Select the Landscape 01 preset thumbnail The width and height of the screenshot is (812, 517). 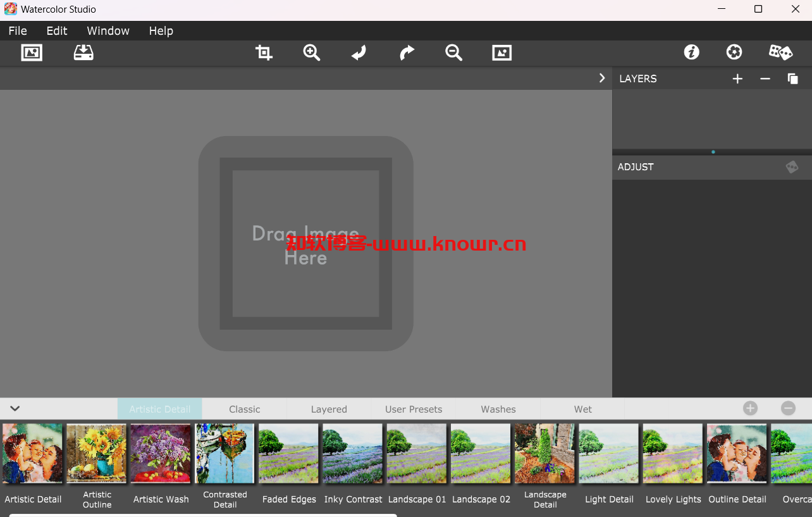[x=417, y=454]
